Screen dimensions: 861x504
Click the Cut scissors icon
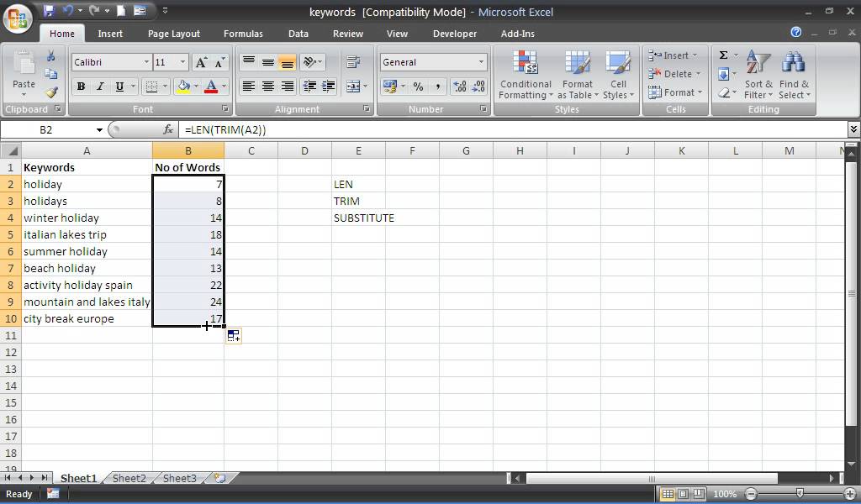[x=51, y=56]
